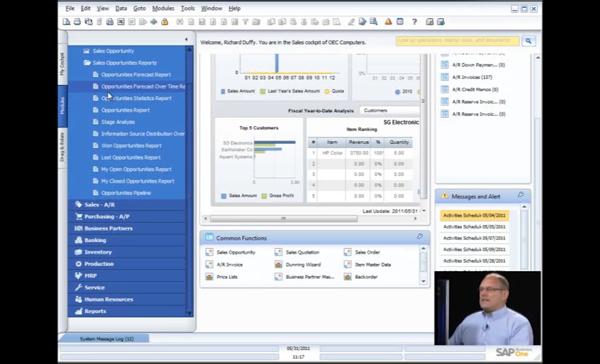
Task: Expand the Sales - A/R module
Action: point(99,205)
